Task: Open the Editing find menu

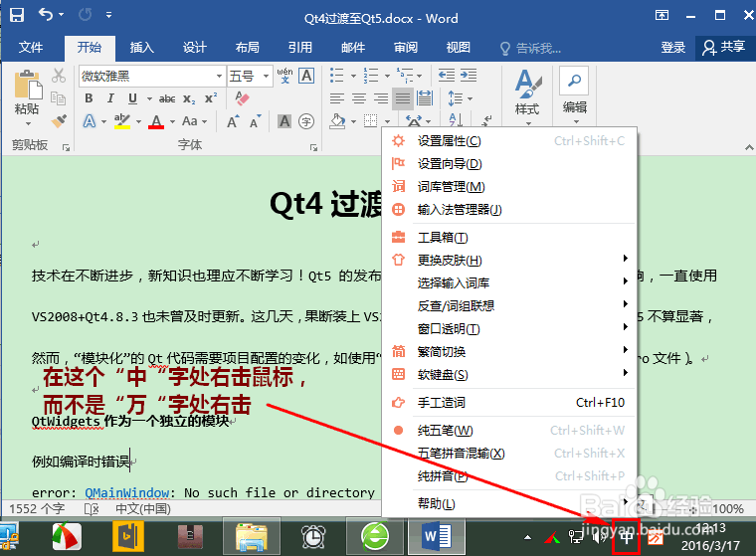Action: (574, 94)
